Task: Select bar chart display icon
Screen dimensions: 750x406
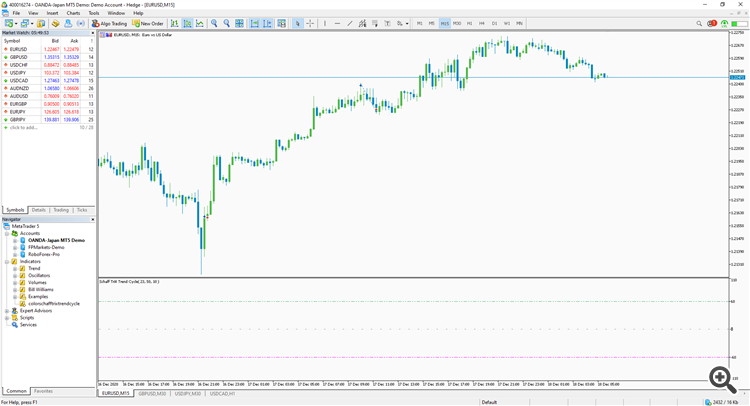Action: pos(175,23)
